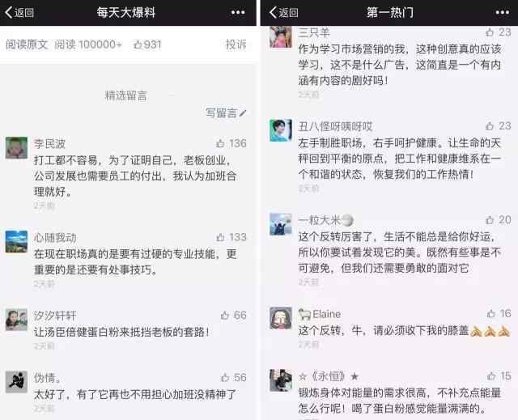
Task: Tap 投诉 to report the article
Action: [236, 45]
